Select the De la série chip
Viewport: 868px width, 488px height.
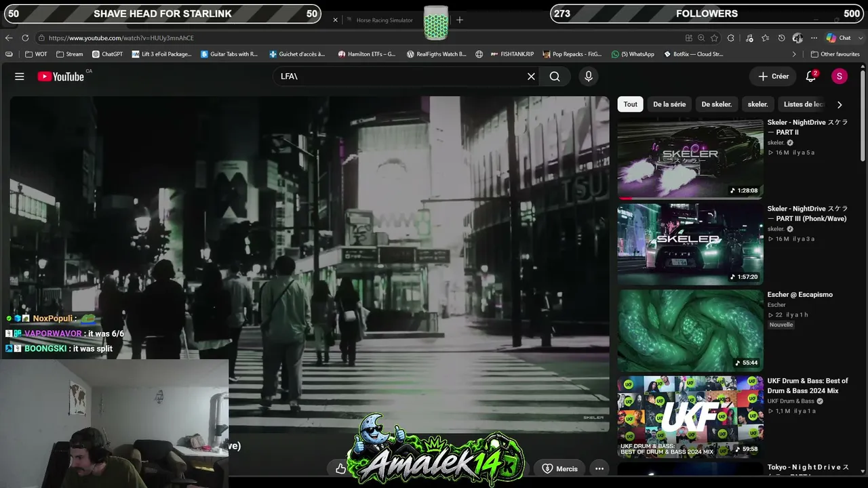[669, 104]
